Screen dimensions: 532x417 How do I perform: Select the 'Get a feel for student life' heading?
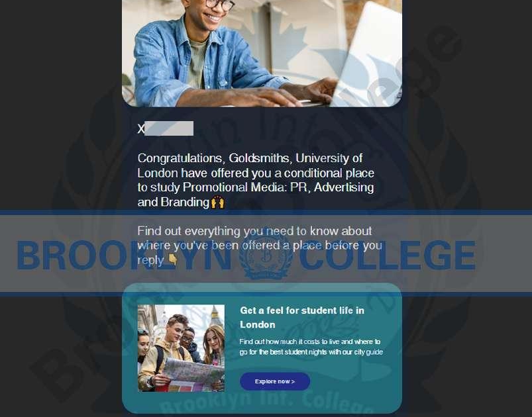coord(302,318)
